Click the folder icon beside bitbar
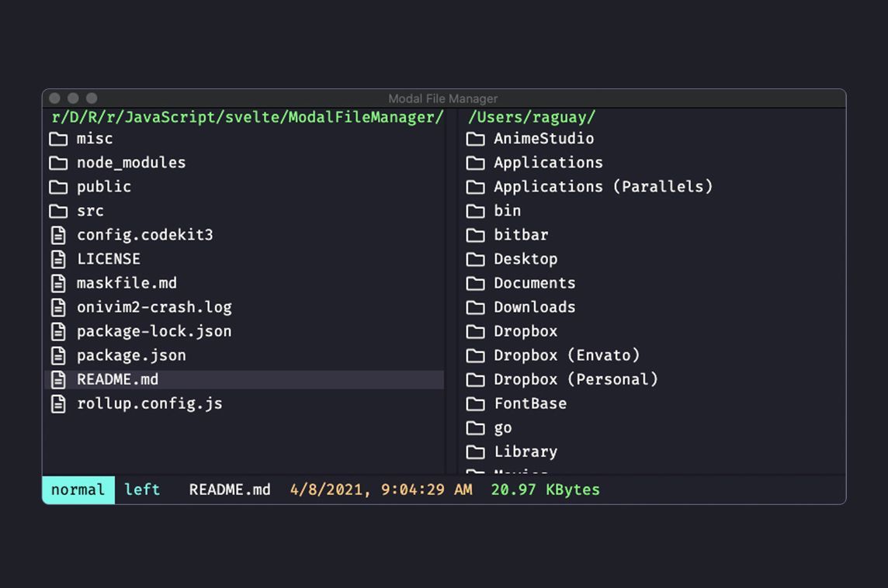This screenshot has height=588, width=888. point(475,235)
